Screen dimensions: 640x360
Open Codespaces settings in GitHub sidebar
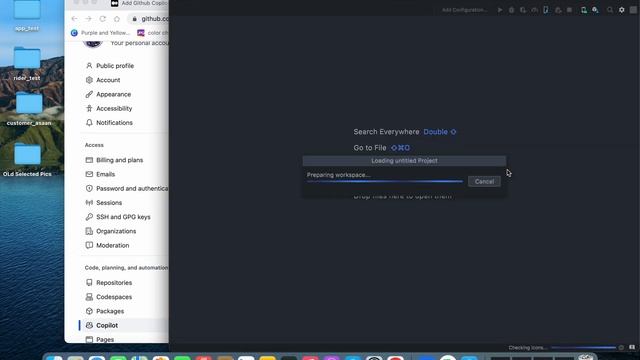coord(109,297)
